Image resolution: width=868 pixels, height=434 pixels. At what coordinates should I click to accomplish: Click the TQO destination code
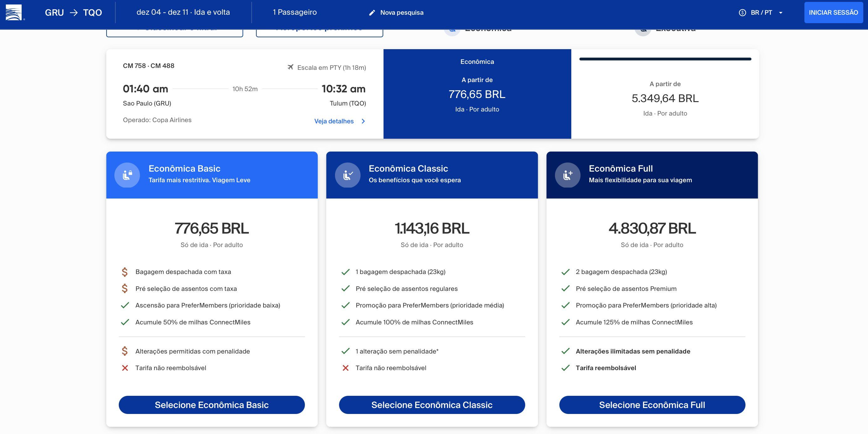click(92, 13)
